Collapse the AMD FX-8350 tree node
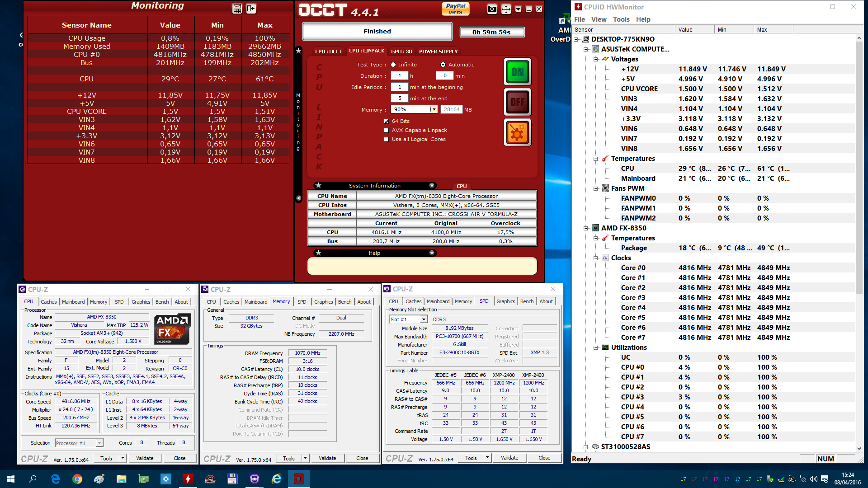This screenshot has width=868, height=488. tap(585, 228)
